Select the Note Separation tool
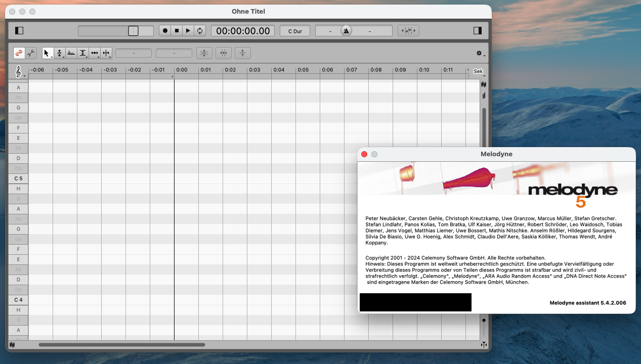The image size is (641, 364). (106, 53)
